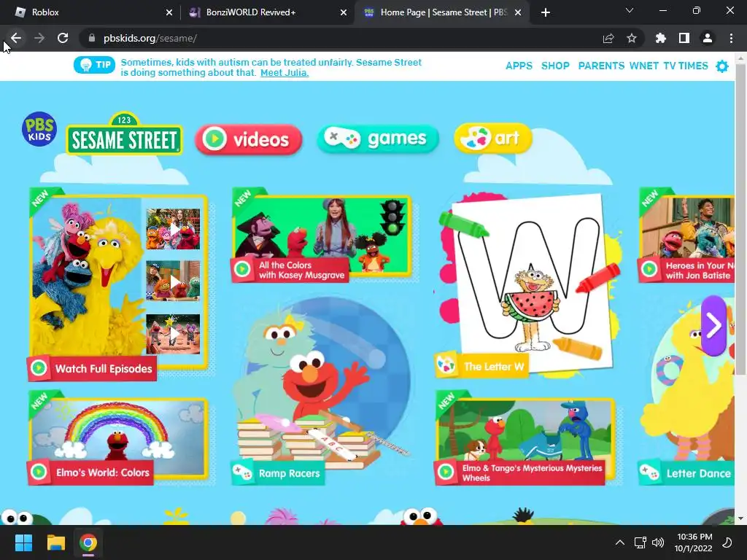Click next arrow to scroll the carousel
The width and height of the screenshot is (747, 560).
(713, 326)
